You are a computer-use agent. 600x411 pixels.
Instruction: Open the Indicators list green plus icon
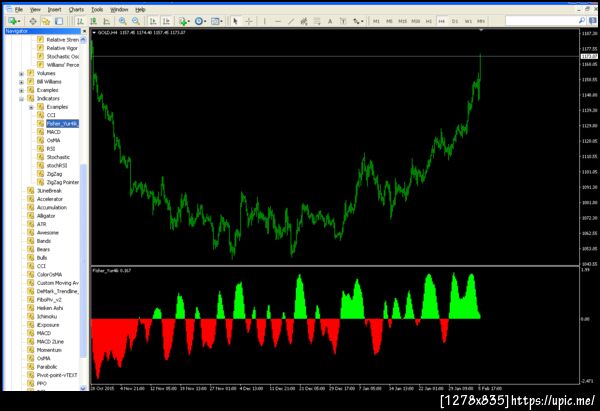(183, 21)
